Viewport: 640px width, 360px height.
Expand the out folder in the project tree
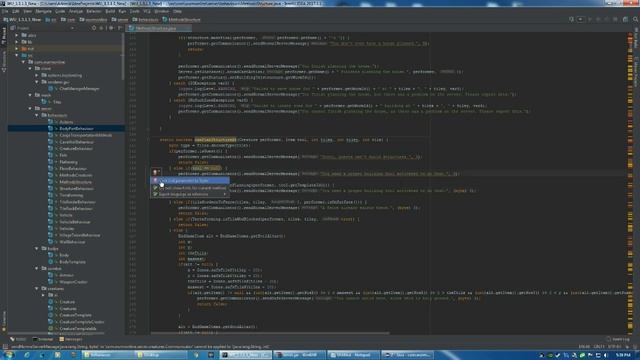point(17,49)
